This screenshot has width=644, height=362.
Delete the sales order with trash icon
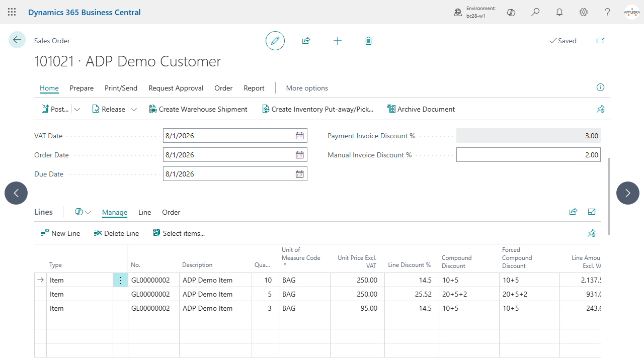tap(368, 41)
